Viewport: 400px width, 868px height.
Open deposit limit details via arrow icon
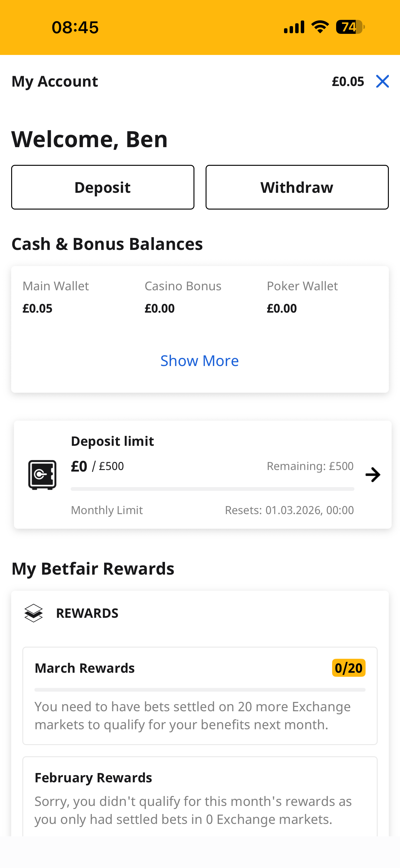coord(373,474)
